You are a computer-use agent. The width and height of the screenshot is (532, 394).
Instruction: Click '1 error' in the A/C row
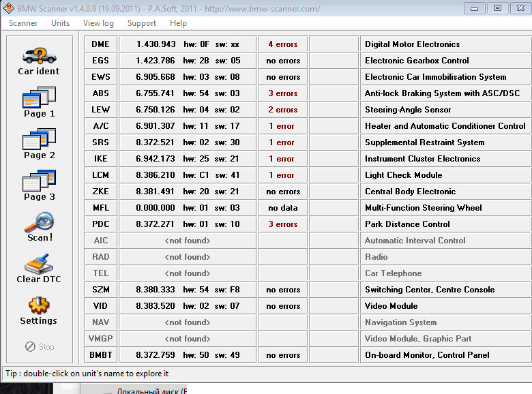(x=283, y=126)
